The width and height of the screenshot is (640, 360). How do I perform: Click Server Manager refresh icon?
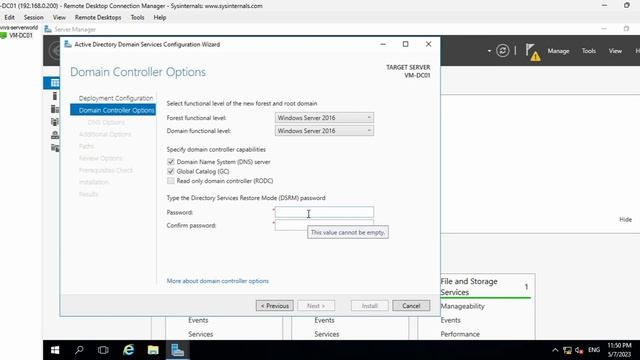point(502,51)
